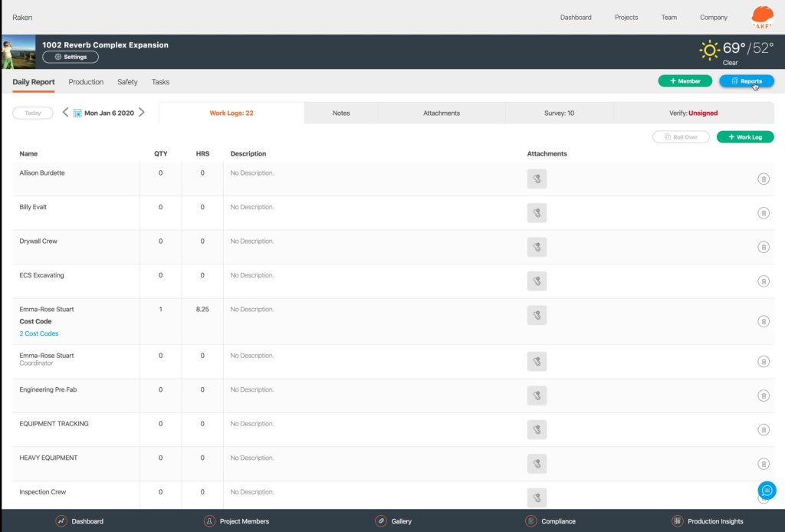
Task: Click the Today button
Action: pyautogui.click(x=32, y=113)
